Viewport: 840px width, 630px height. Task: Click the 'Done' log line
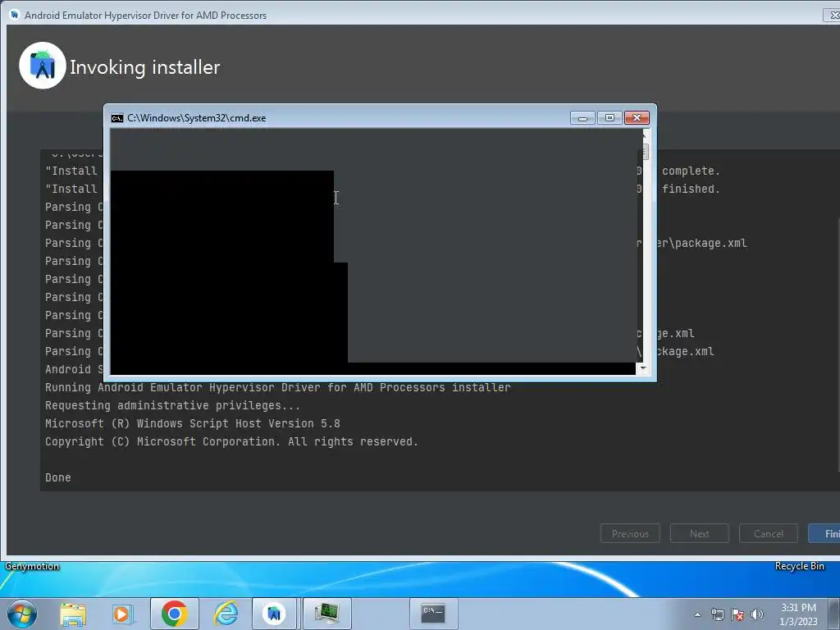click(x=58, y=478)
